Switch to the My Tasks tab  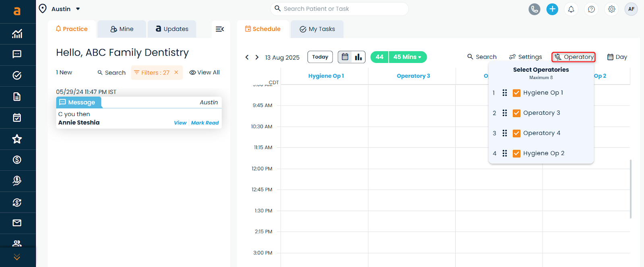tap(317, 29)
